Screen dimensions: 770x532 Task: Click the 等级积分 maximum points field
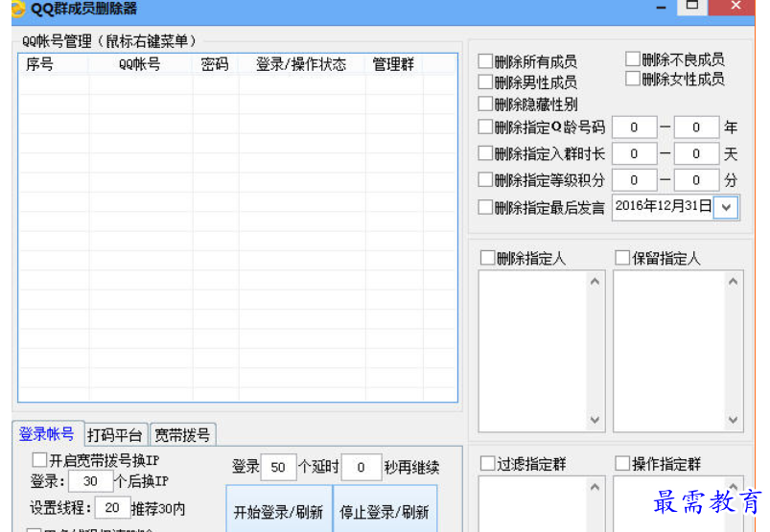pos(696,180)
